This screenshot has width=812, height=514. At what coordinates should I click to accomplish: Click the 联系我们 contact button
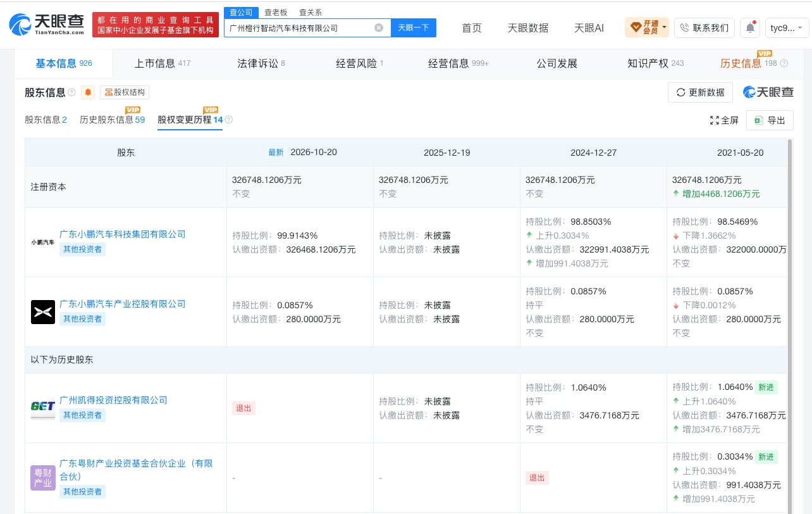pyautogui.click(x=704, y=28)
